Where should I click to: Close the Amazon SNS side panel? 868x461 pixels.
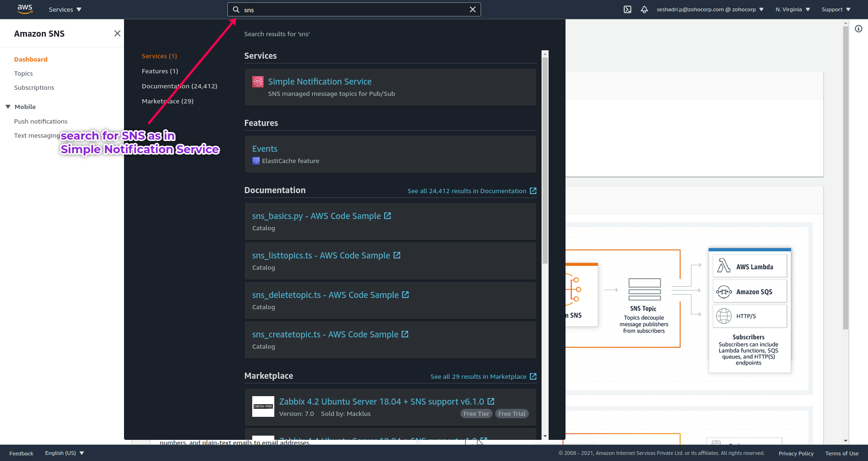click(117, 33)
